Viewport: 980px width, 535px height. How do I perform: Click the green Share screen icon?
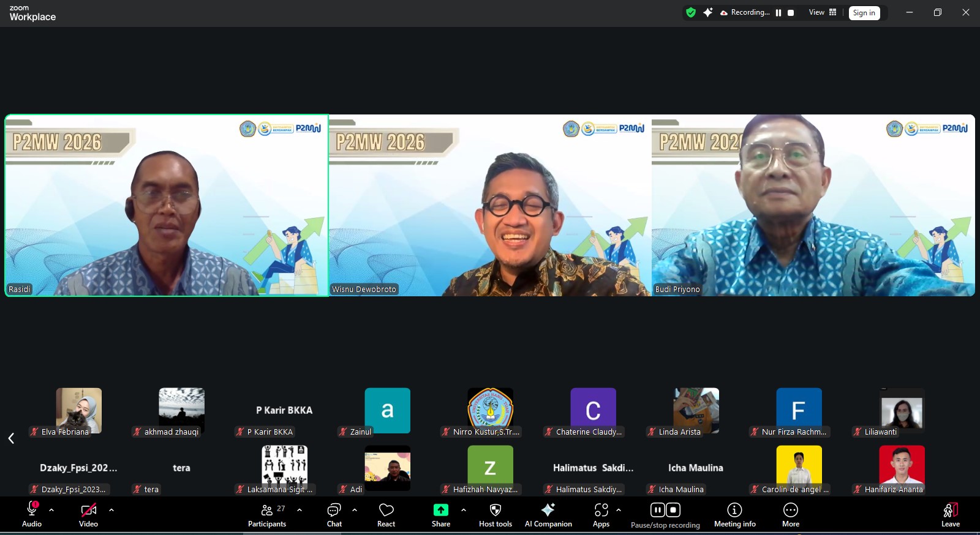(x=440, y=511)
